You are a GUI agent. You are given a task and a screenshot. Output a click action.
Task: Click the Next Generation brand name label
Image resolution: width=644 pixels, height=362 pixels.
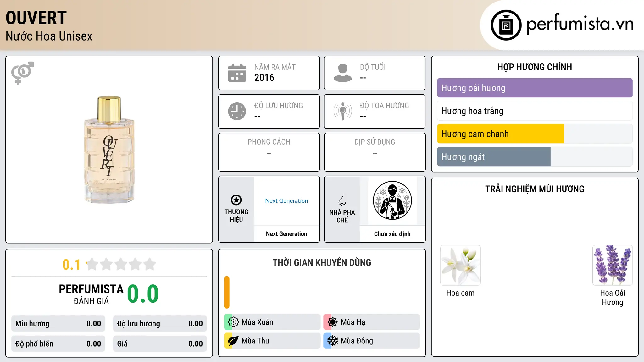tap(286, 234)
